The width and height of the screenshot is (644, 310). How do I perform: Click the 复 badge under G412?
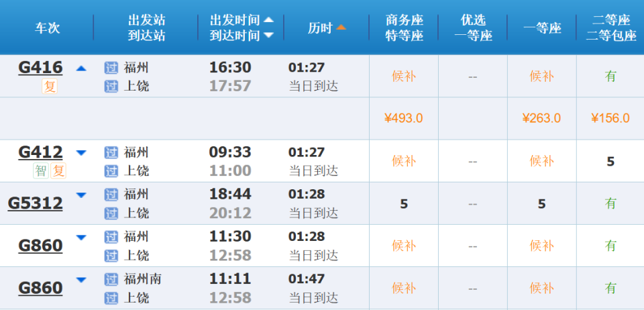[x=59, y=170]
